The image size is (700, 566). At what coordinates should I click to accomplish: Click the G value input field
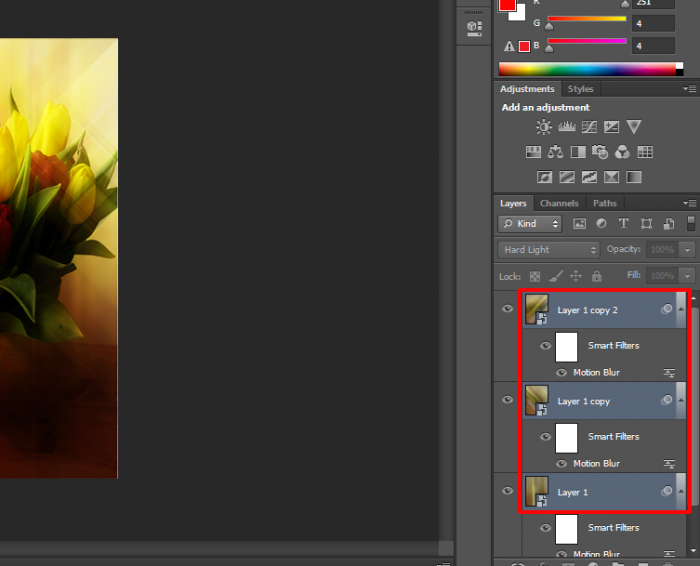pyautogui.click(x=653, y=23)
